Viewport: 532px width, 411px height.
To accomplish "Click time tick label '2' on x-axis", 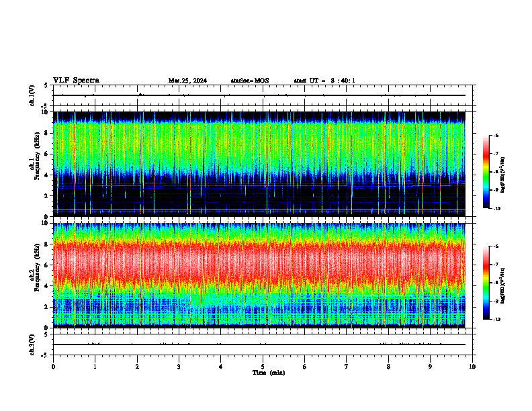I will coord(137,367).
